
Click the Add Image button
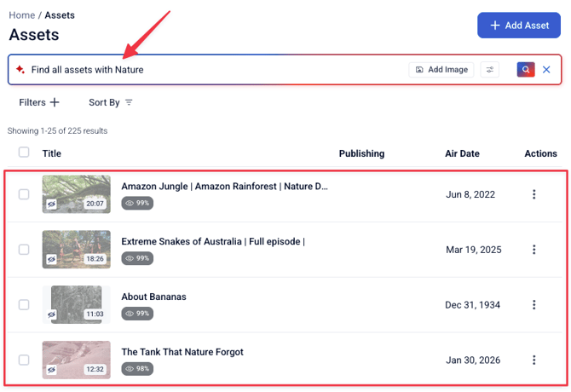pyautogui.click(x=441, y=70)
